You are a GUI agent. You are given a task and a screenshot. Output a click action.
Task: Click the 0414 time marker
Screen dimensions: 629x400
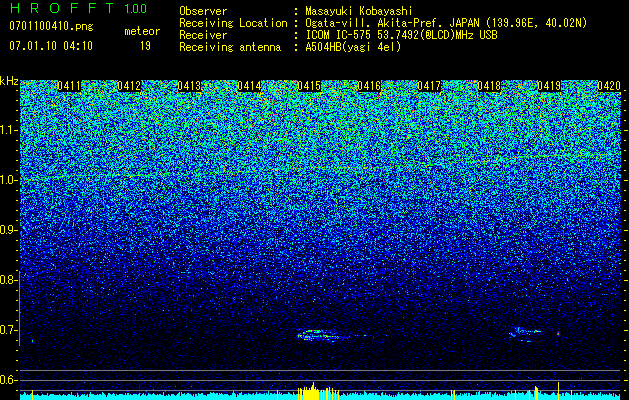(x=249, y=86)
